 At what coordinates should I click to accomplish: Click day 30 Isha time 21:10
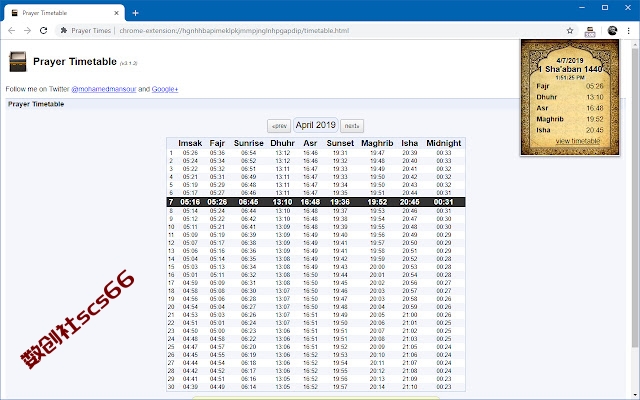tap(409, 387)
